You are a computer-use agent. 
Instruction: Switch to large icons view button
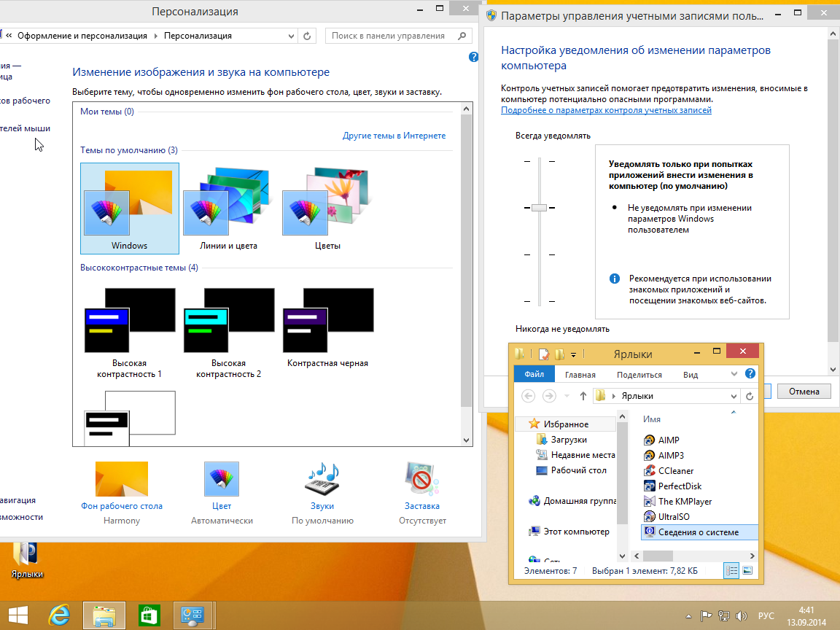click(747, 570)
